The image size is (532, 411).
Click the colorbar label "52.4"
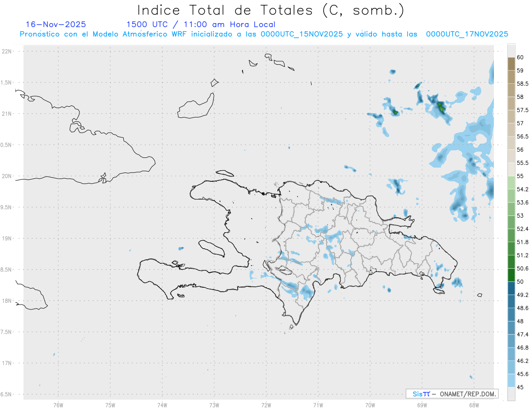click(522, 229)
